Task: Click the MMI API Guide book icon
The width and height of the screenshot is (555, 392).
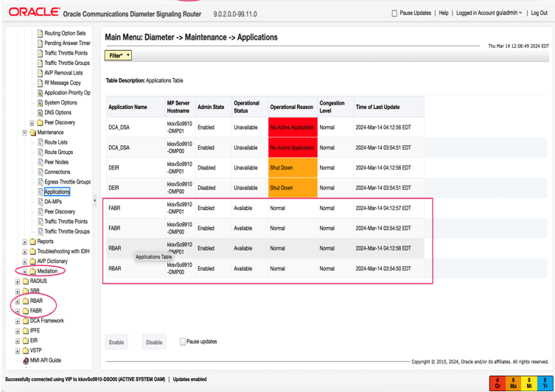Action: (26, 360)
